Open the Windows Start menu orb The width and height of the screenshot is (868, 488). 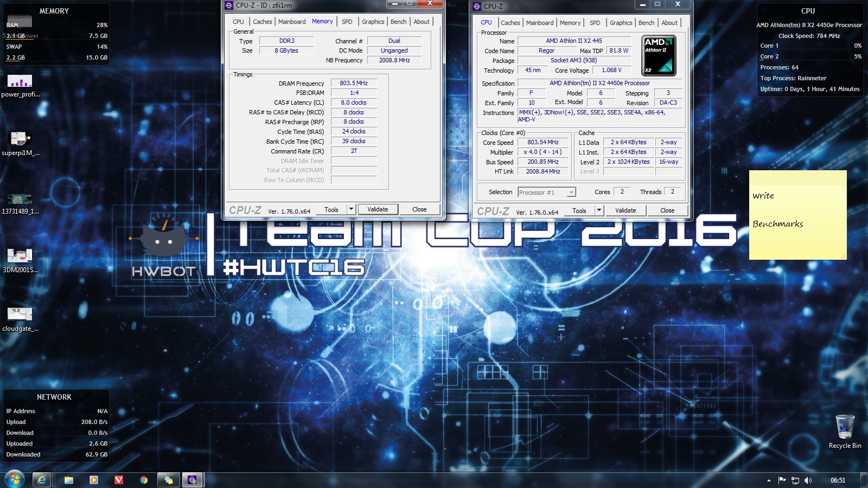point(15,480)
